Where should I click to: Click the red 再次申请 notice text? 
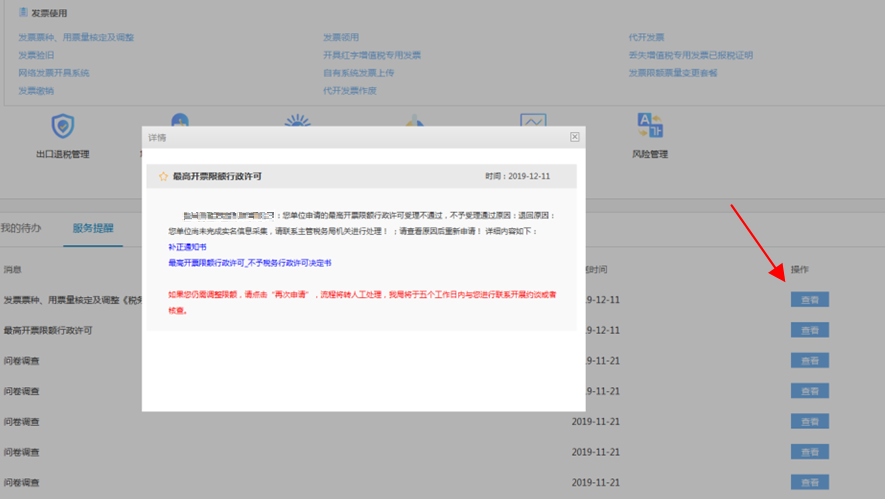coord(362,302)
